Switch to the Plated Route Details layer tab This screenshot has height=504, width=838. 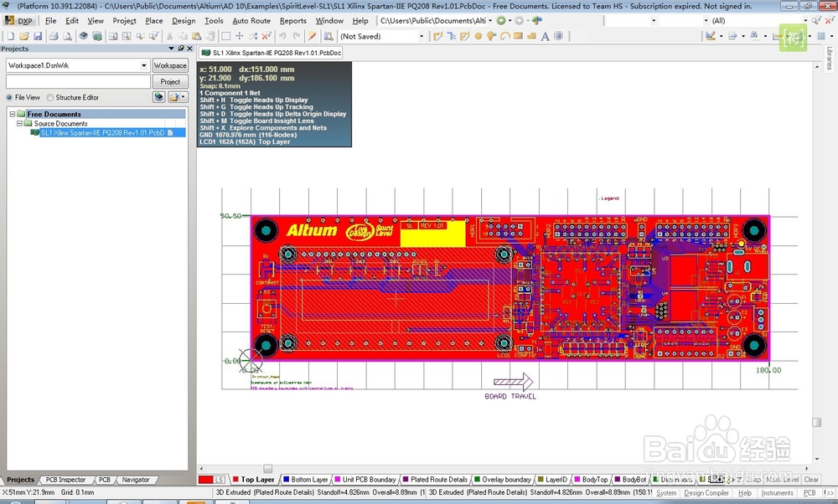tap(434, 480)
